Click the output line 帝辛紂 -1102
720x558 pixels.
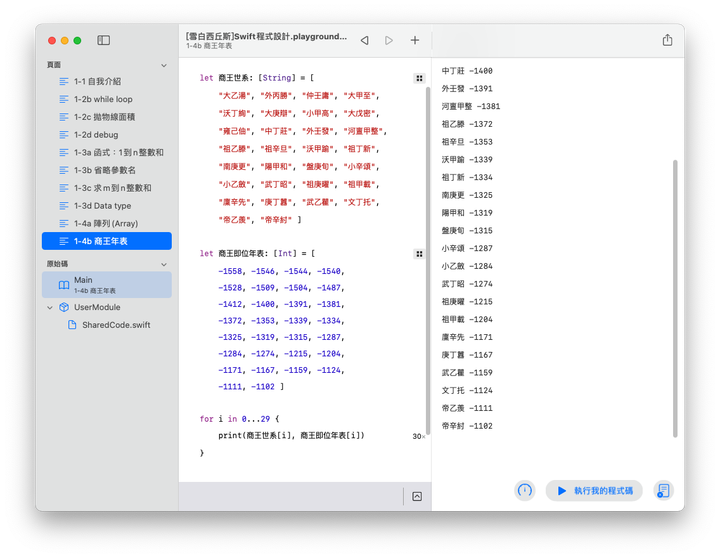[x=467, y=426]
